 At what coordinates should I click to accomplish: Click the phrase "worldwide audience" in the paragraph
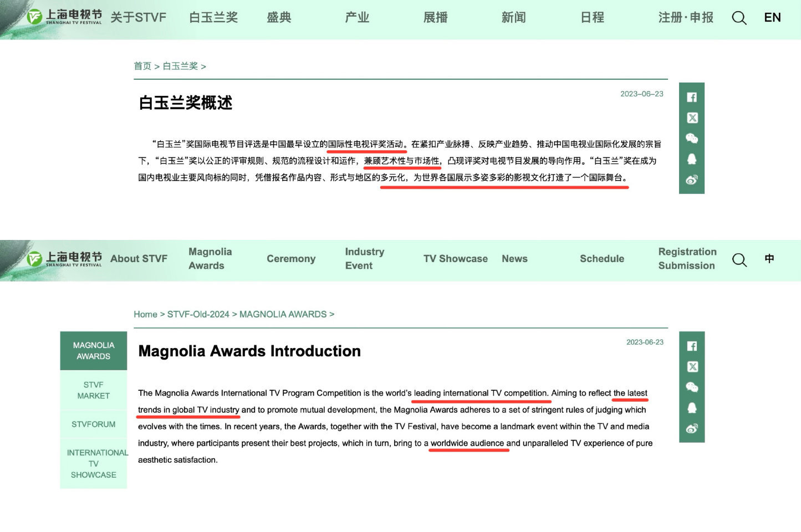[x=467, y=443]
